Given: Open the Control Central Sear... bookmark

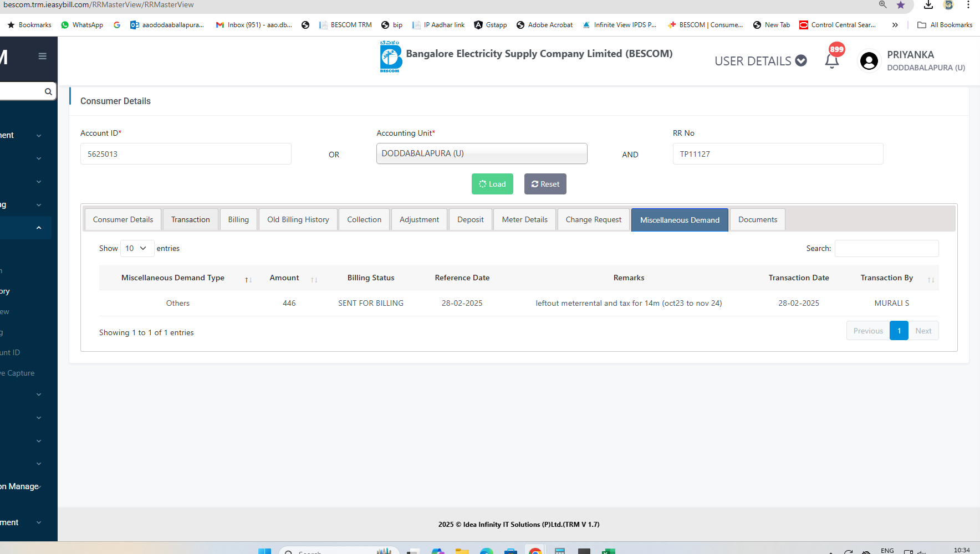Looking at the screenshot, I should 838,25.
